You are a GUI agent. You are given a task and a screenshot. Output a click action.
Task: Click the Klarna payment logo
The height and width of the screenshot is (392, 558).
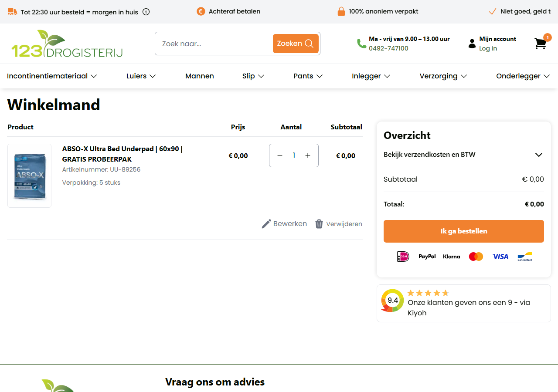click(452, 257)
